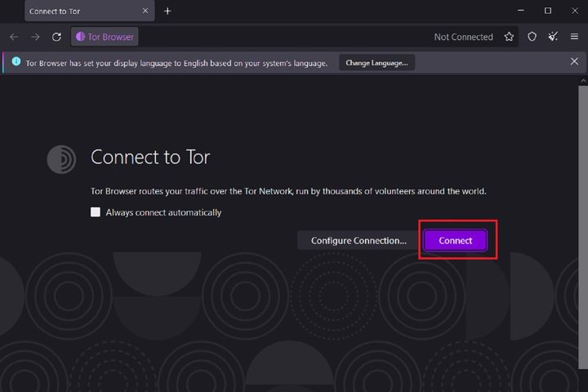The image size is (588, 392).
Task: Click the info icon in notification bar
Action: 16,61
